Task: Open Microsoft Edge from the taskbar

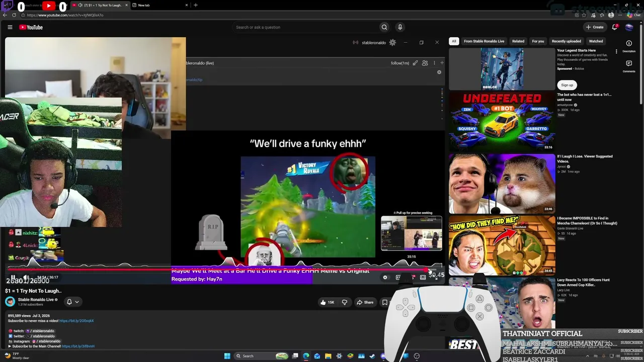Action: tap(306, 356)
